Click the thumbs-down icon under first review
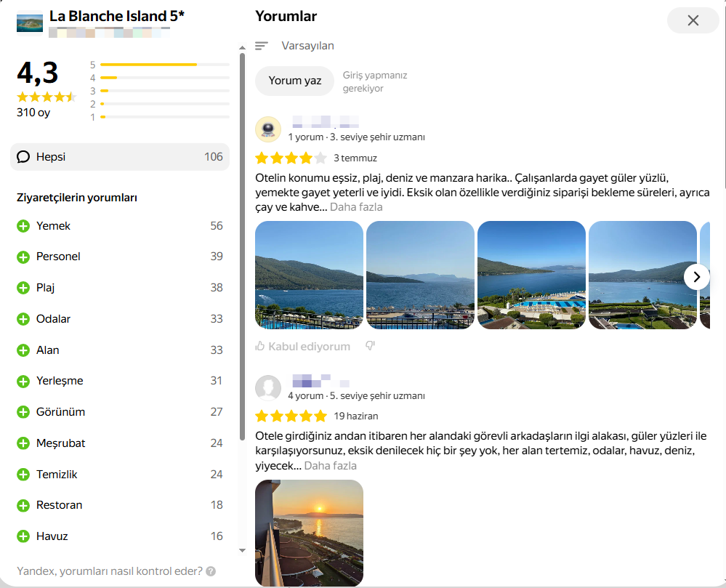 click(370, 346)
